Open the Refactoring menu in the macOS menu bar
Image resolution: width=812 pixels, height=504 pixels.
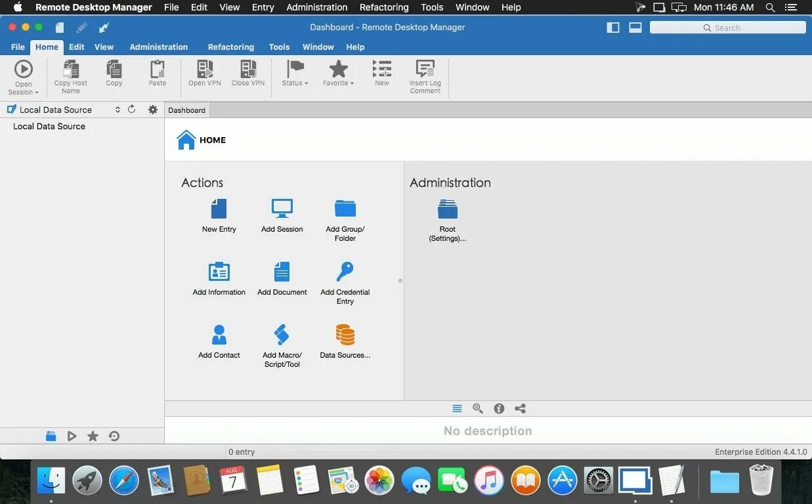[x=384, y=7]
